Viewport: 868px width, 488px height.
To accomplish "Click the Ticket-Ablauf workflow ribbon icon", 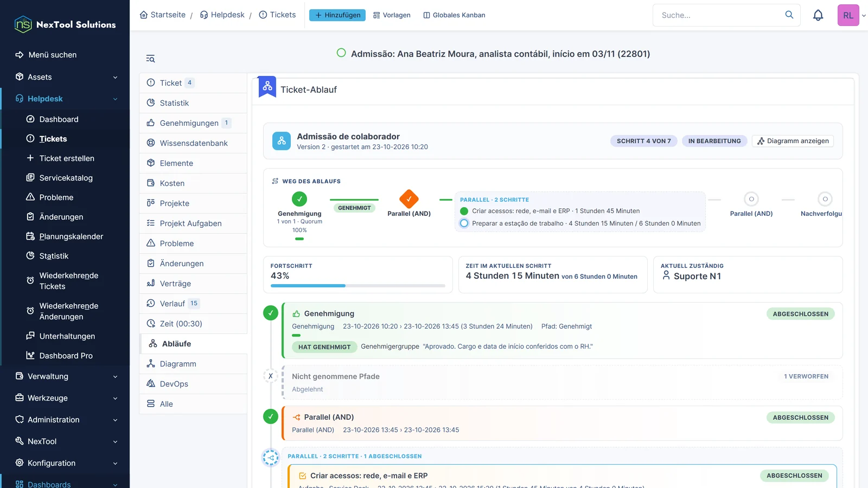I will pyautogui.click(x=267, y=86).
